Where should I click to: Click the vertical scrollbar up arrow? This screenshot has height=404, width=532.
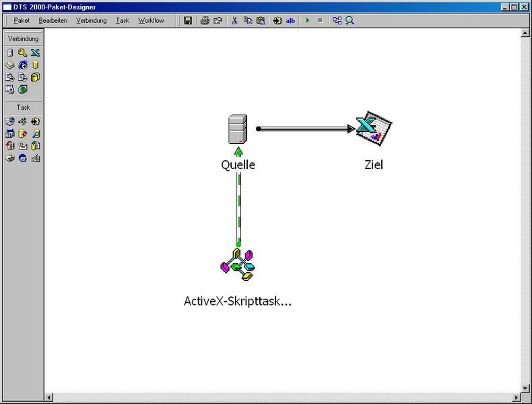tap(525, 32)
